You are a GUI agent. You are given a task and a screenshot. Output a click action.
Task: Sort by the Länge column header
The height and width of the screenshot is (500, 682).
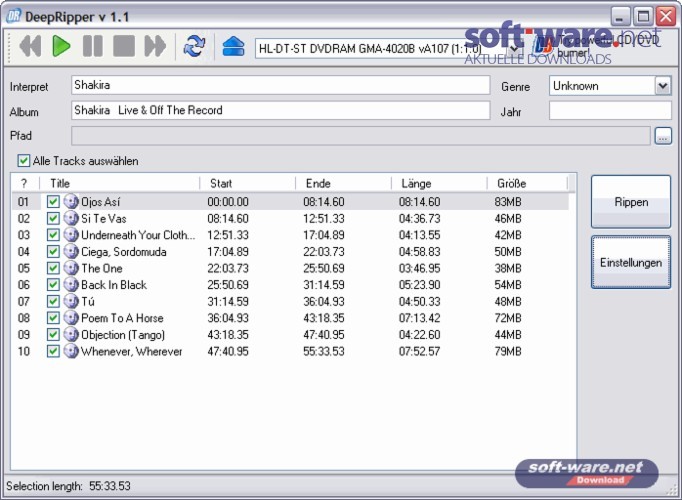(439, 183)
